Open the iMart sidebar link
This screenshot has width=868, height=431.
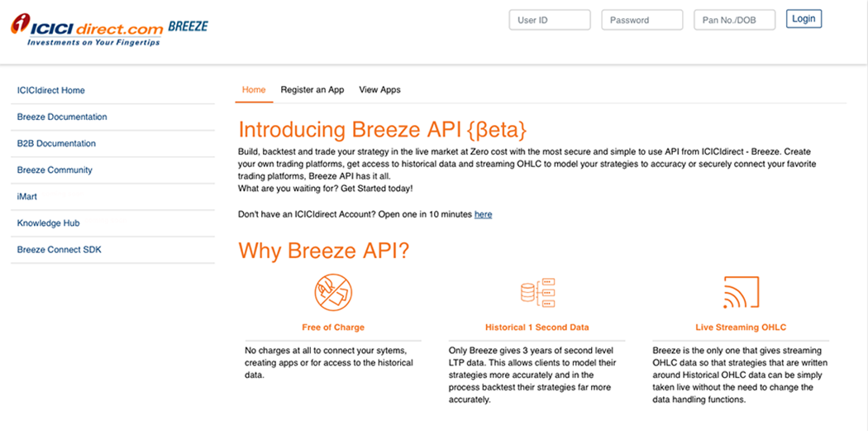coord(27,196)
